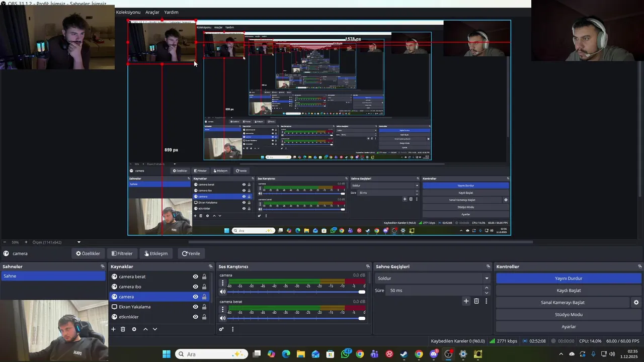The width and height of the screenshot is (644, 362).
Task: Delete scene transition with trash icon
Action: coord(476,301)
